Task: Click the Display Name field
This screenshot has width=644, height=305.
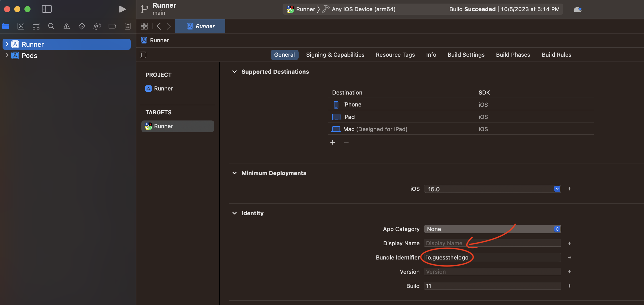Action: [492, 243]
